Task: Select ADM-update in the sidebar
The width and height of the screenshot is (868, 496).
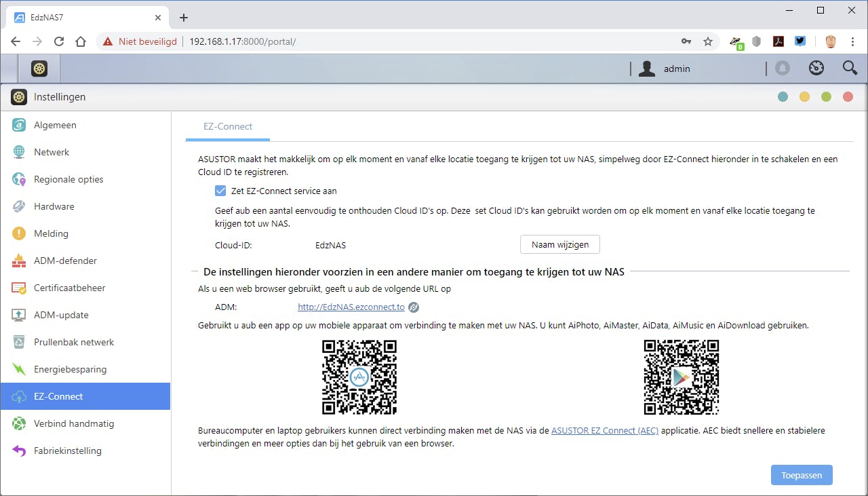Action: tap(85, 315)
